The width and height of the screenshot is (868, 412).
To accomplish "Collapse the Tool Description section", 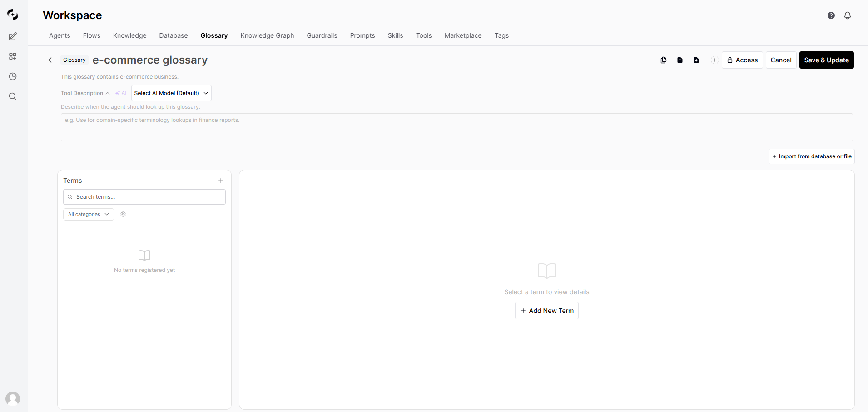I will 85,93.
